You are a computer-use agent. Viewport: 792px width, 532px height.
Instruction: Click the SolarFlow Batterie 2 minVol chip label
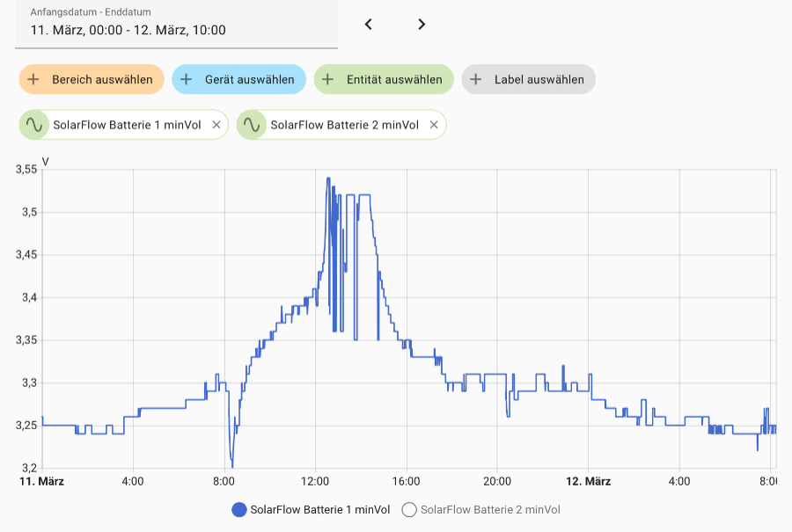tap(344, 125)
